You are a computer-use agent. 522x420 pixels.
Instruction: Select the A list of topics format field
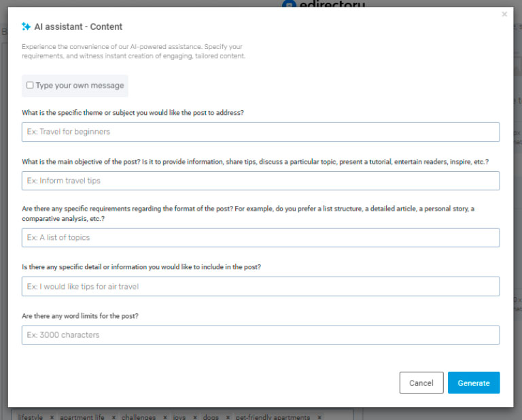(x=260, y=238)
